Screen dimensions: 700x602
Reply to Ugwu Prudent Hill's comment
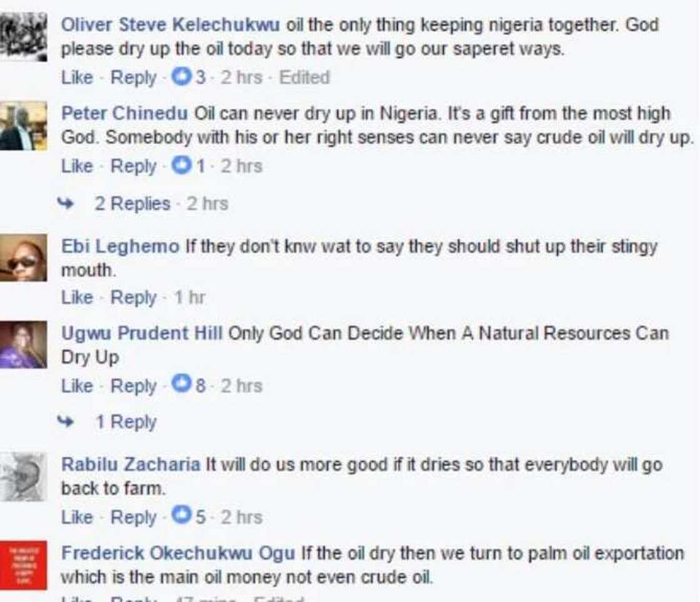pyautogui.click(x=133, y=386)
